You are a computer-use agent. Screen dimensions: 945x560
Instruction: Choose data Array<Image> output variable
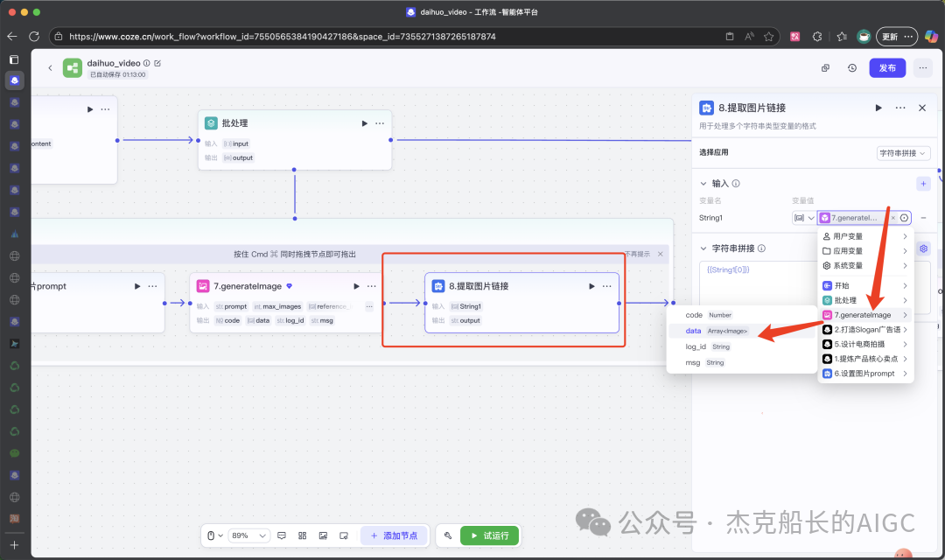click(x=741, y=331)
